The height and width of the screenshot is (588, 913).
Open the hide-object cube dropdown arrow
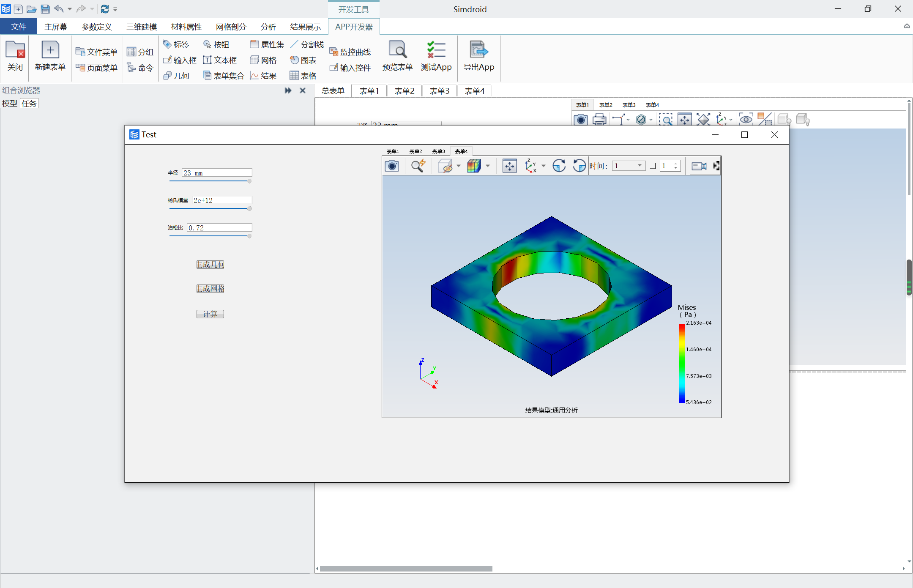(x=459, y=166)
